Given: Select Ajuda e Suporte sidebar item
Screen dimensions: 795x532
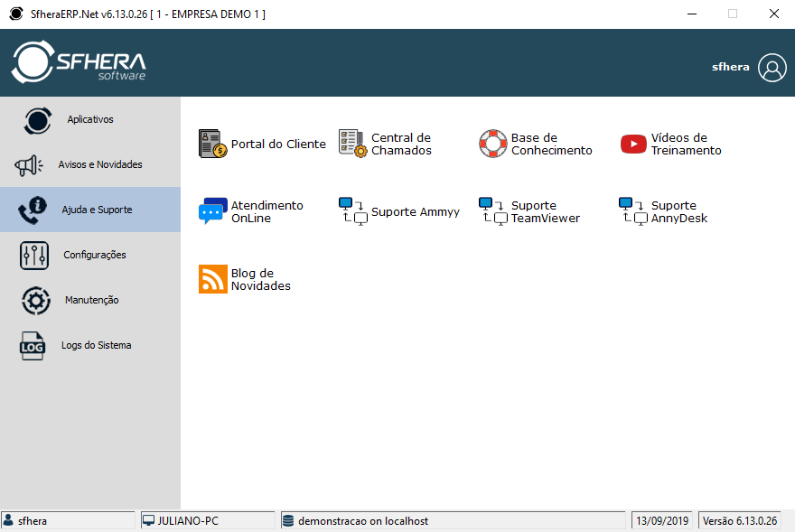Looking at the screenshot, I should [x=89, y=210].
